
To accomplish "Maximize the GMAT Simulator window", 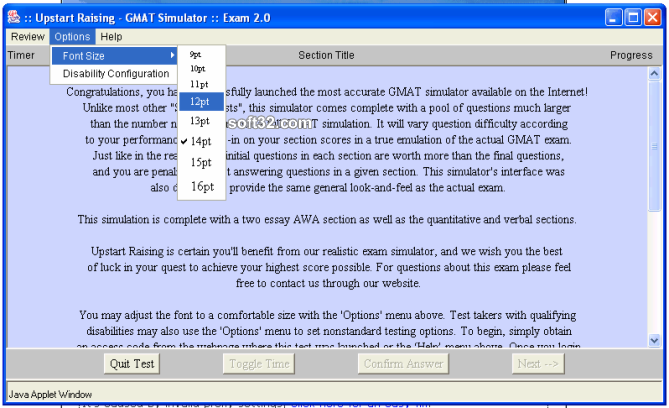I will (633, 17).
